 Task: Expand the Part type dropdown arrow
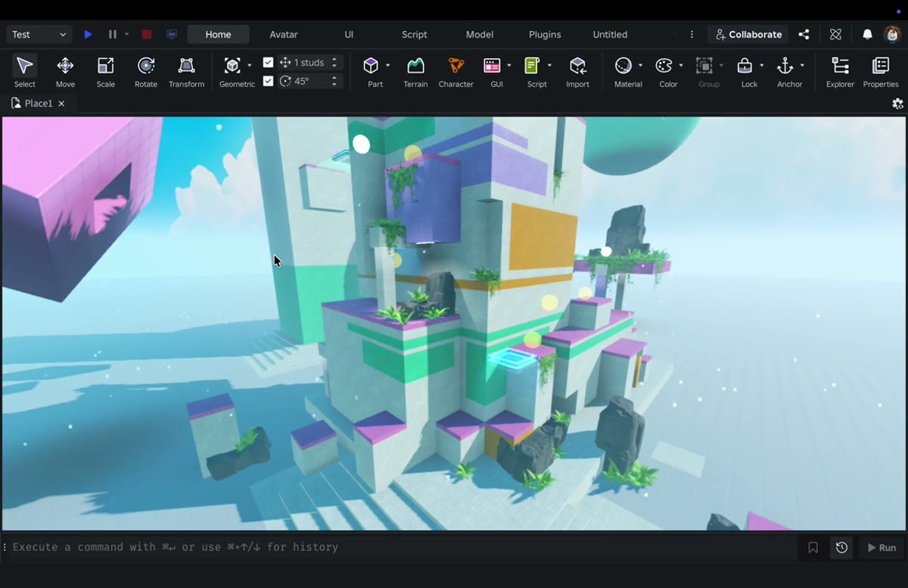[387, 66]
